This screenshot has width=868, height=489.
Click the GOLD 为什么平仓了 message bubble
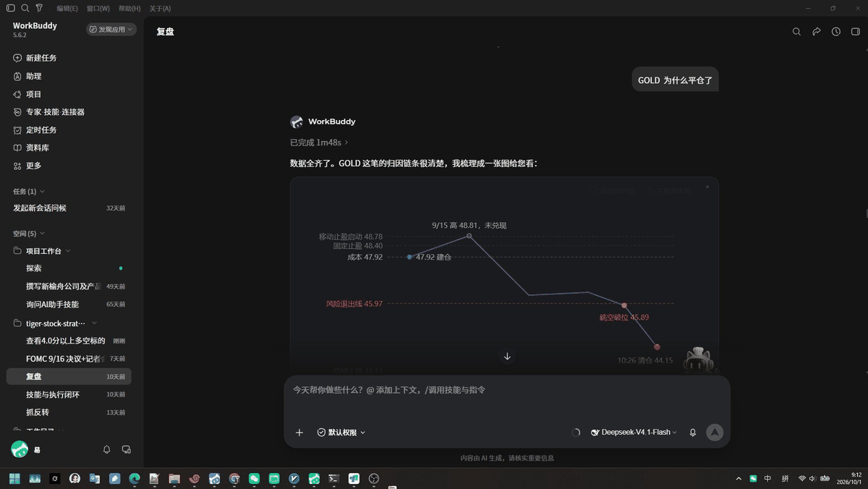tap(675, 80)
